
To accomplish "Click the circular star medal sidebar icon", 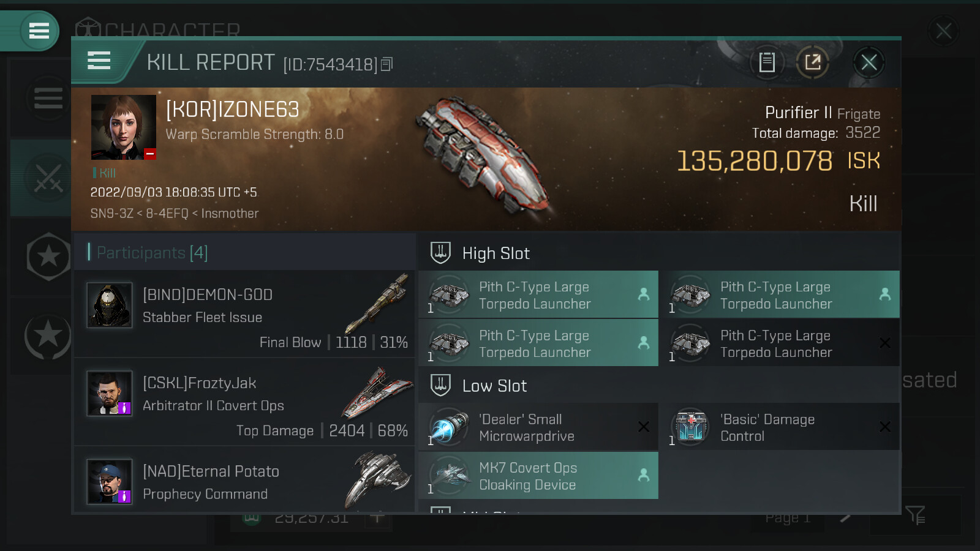I will click(48, 335).
